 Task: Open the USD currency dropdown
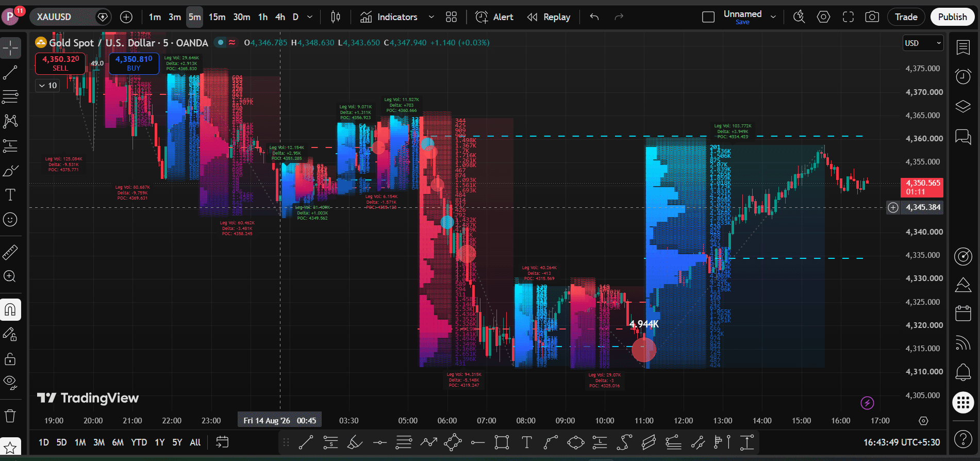click(x=923, y=43)
